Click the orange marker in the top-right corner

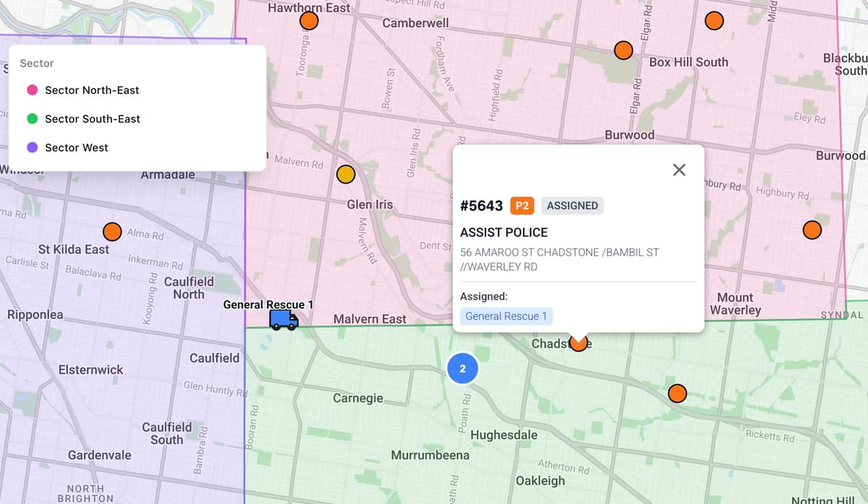[714, 21]
